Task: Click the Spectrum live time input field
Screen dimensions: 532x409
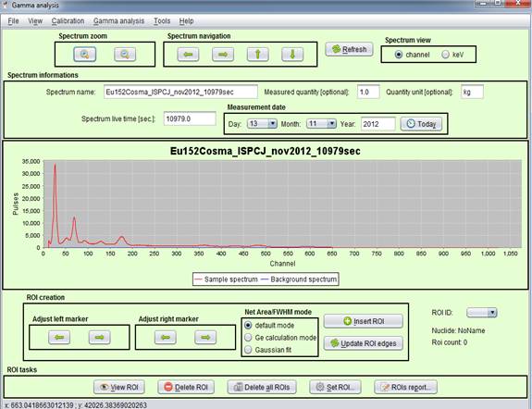Action: [x=190, y=118]
